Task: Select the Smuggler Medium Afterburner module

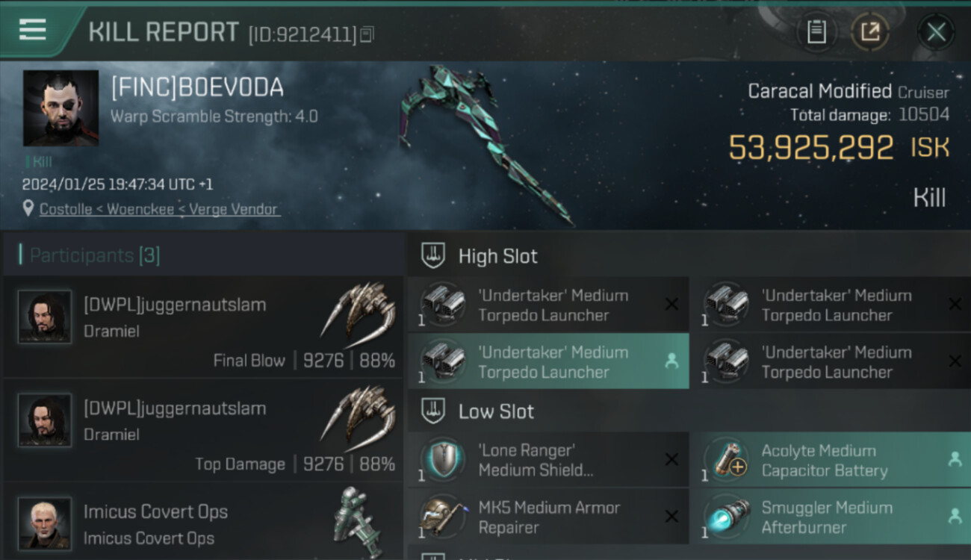Action: (x=831, y=517)
